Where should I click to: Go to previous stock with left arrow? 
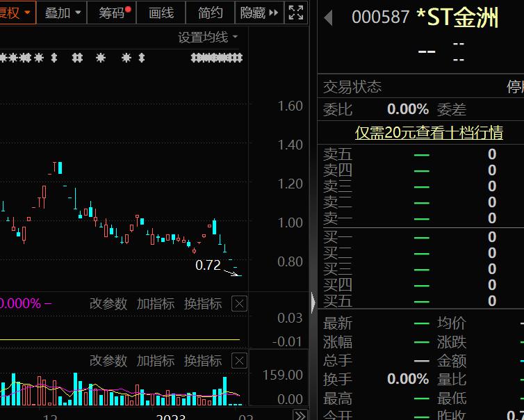328,17
